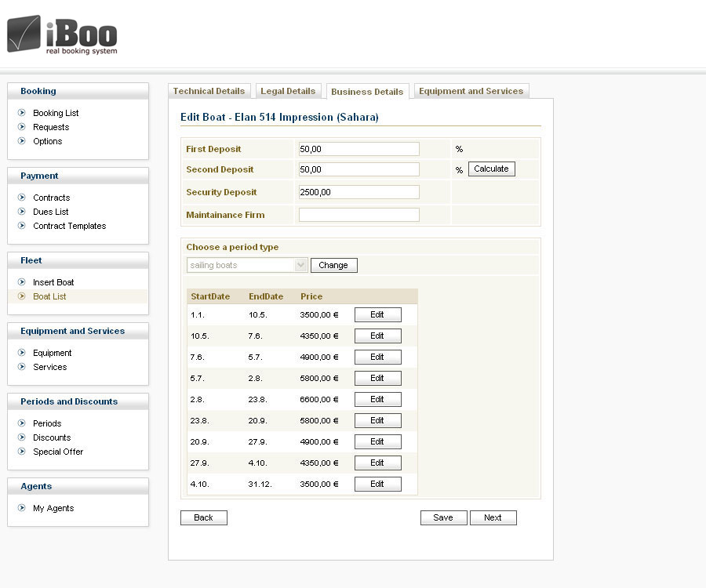The height and width of the screenshot is (588, 706).
Task: Edit the 2.8. to 23.8. price period
Action: [x=377, y=399]
